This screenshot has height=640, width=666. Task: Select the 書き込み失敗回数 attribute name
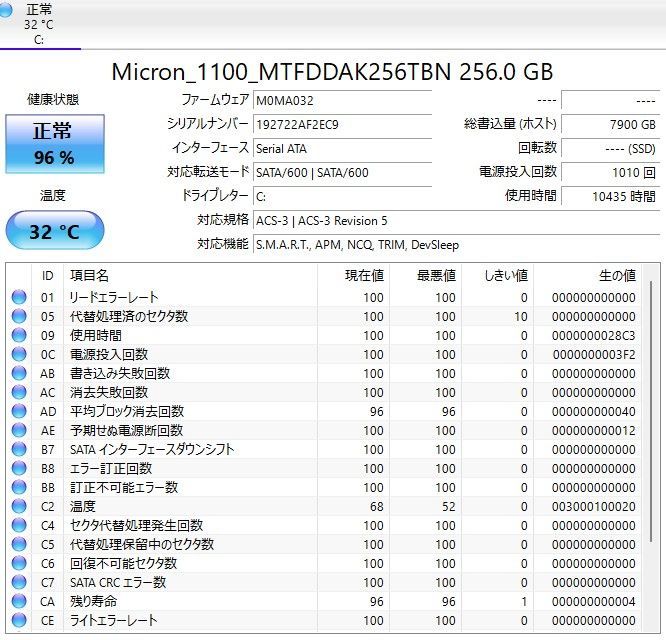120,373
